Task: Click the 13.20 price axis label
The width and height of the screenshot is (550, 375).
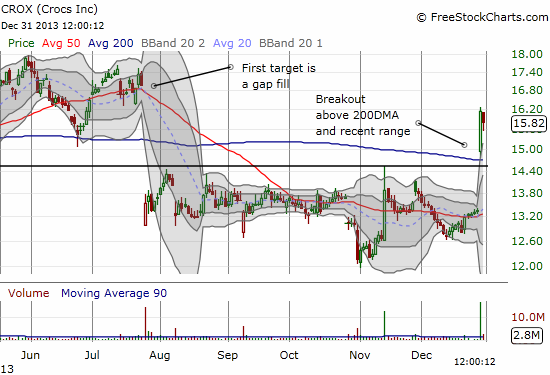Action: [527, 216]
